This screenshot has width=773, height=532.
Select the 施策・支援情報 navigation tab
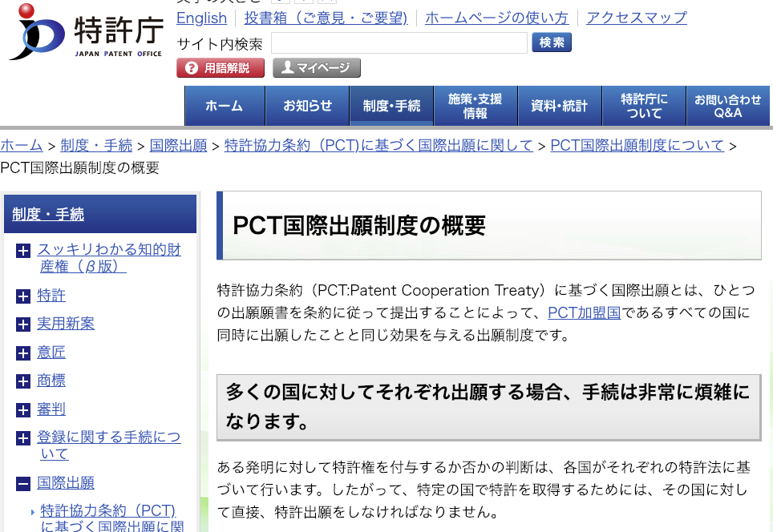click(476, 106)
